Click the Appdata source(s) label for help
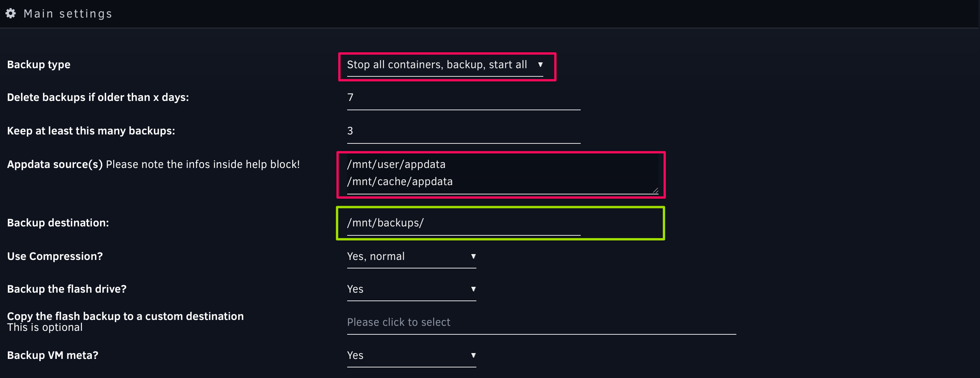Viewport: 980px width, 378px height. [55, 164]
